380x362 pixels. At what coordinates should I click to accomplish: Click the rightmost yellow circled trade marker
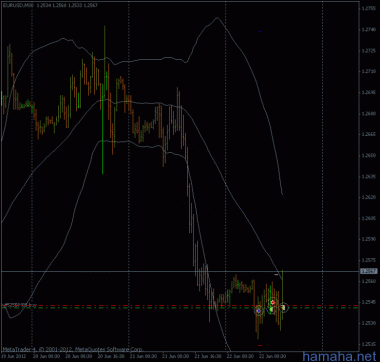pyautogui.click(x=283, y=308)
